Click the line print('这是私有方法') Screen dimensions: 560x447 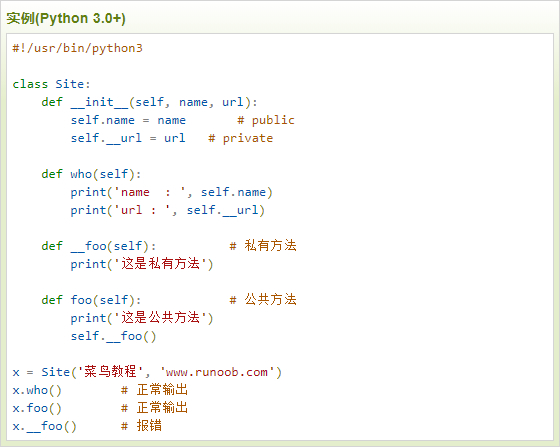point(142,264)
